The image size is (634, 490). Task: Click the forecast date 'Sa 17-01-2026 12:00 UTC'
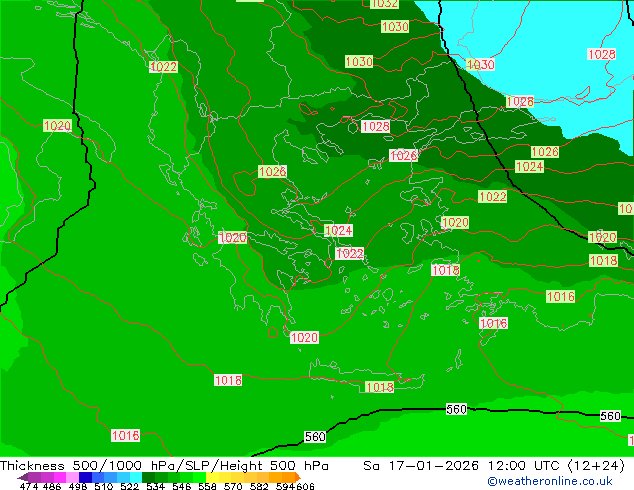click(464, 466)
